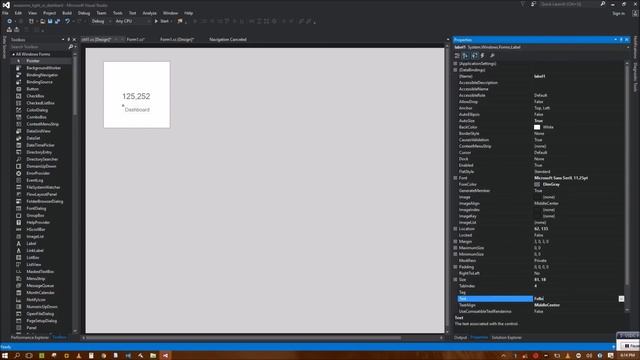640x360 pixels.
Task: Switch to Solution Explorer bottom tab
Action: point(507,338)
